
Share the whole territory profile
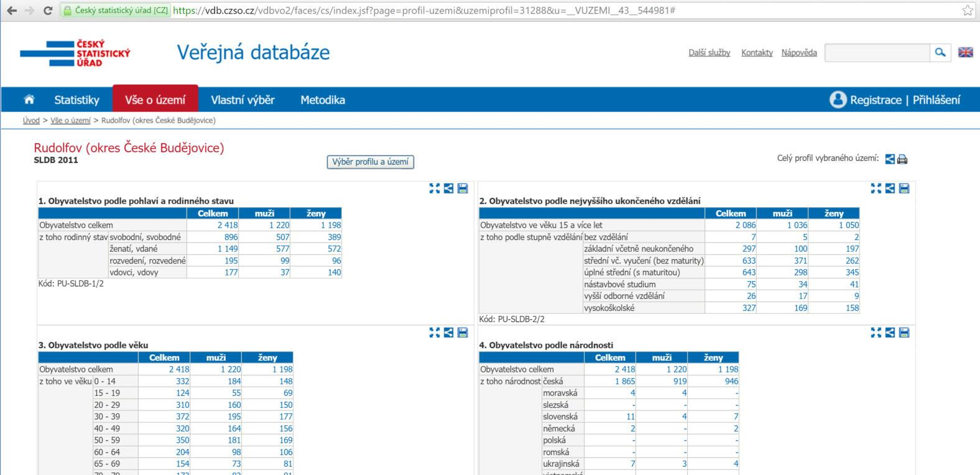890,159
